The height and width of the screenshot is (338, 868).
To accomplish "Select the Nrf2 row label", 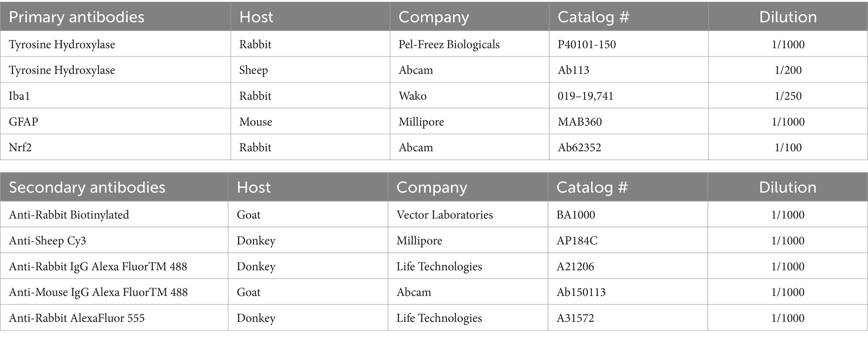I will coord(20,148).
